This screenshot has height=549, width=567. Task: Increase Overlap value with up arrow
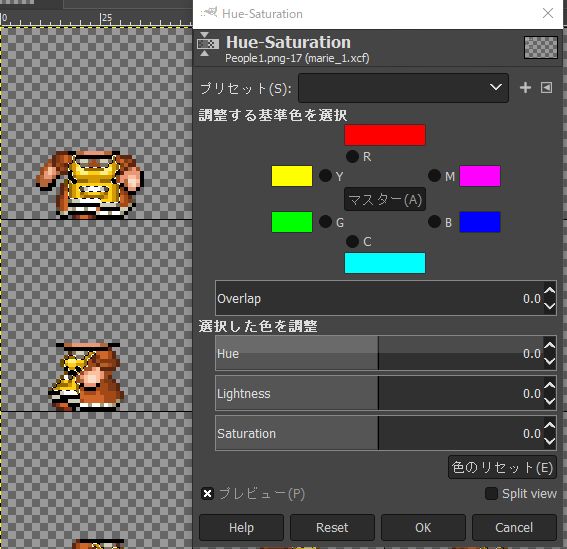550,290
